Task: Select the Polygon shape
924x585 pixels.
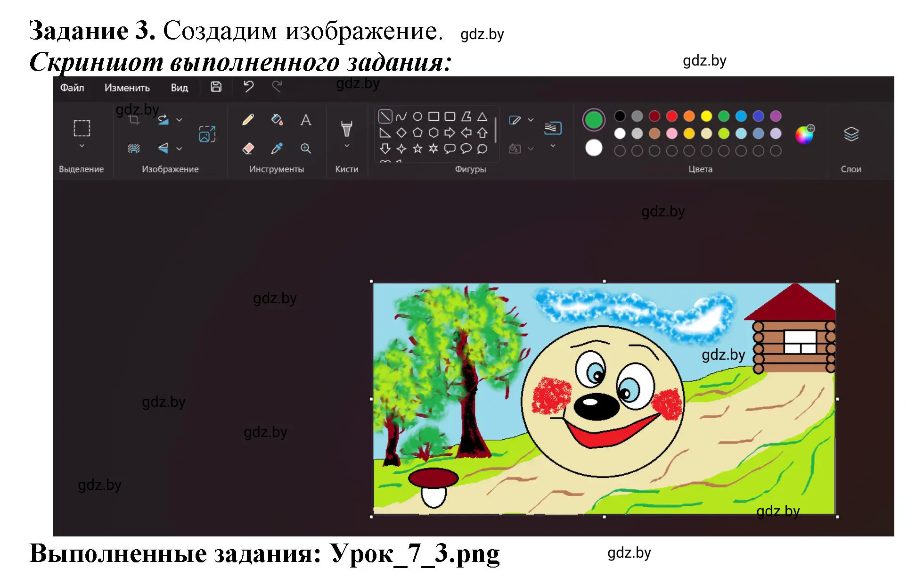Action: point(466,116)
